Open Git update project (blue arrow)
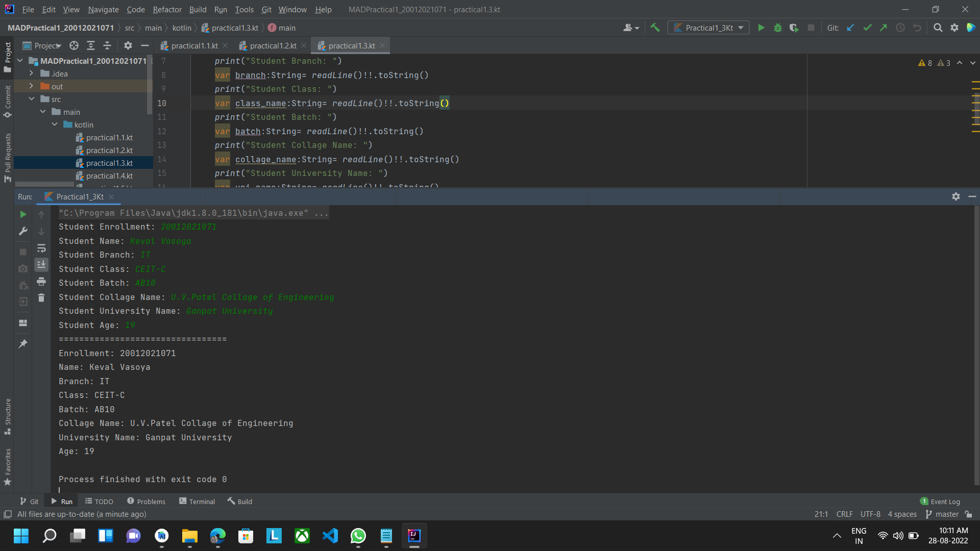Screen dimensions: 980x551 (x=850, y=28)
